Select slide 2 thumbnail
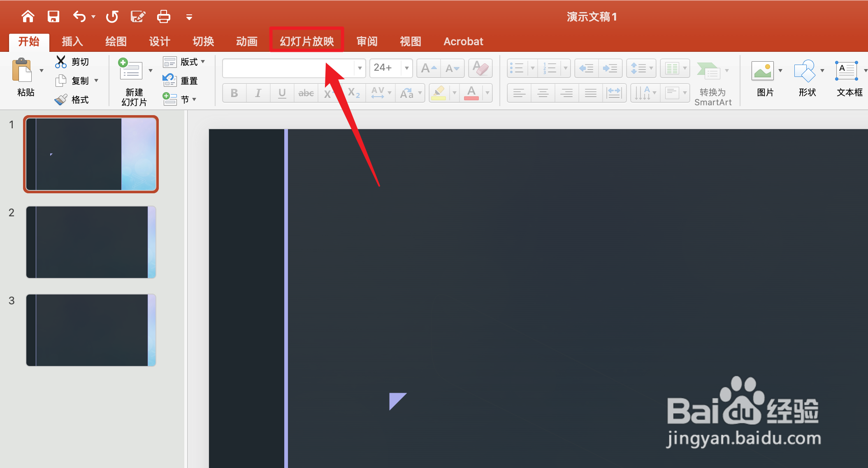The image size is (868, 468). (x=91, y=242)
